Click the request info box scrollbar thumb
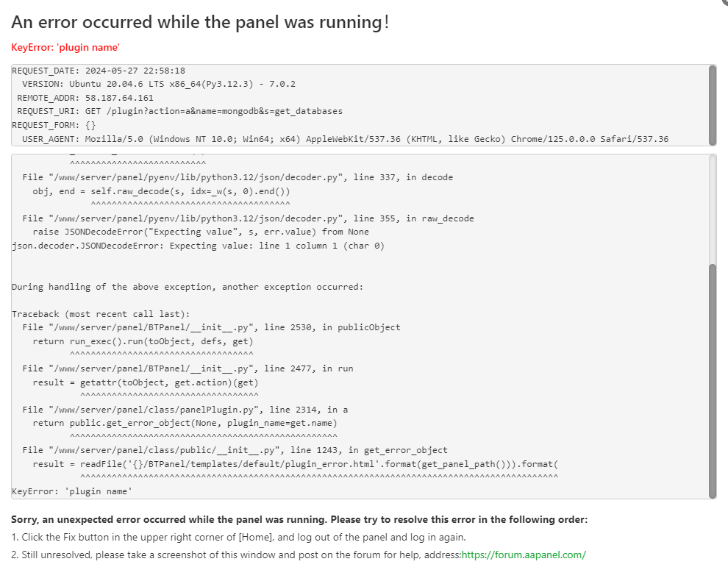The width and height of the screenshot is (728, 581). coord(712,105)
